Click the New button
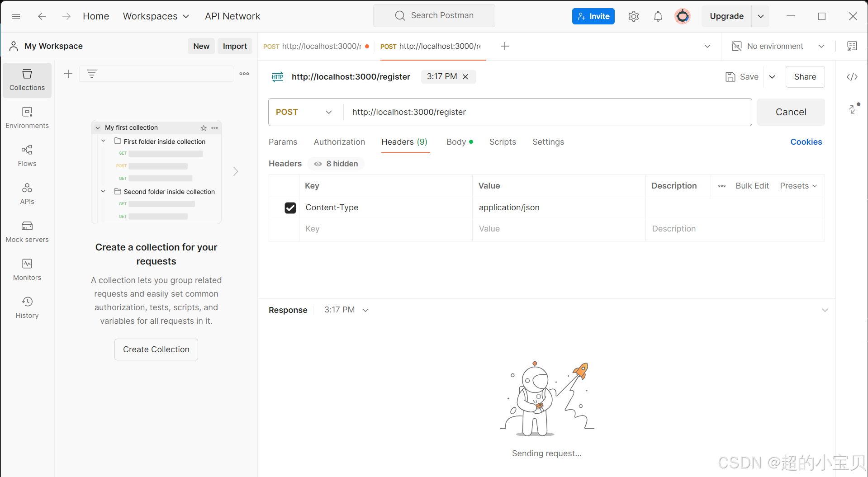The height and width of the screenshot is (477, 868). point(201,46)
